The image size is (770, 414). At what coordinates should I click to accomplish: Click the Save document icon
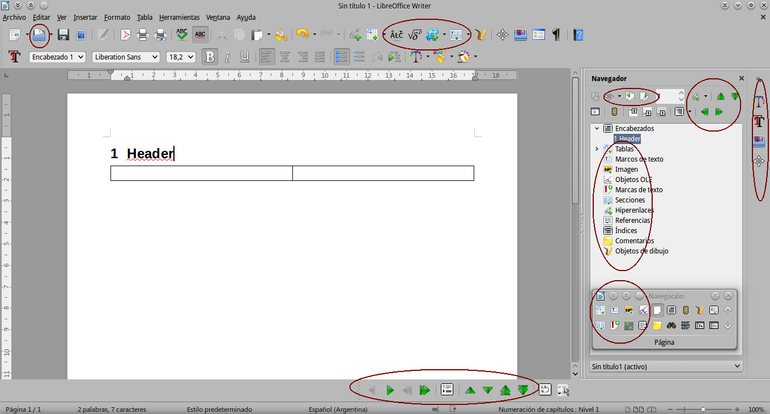tap(63, 35)
